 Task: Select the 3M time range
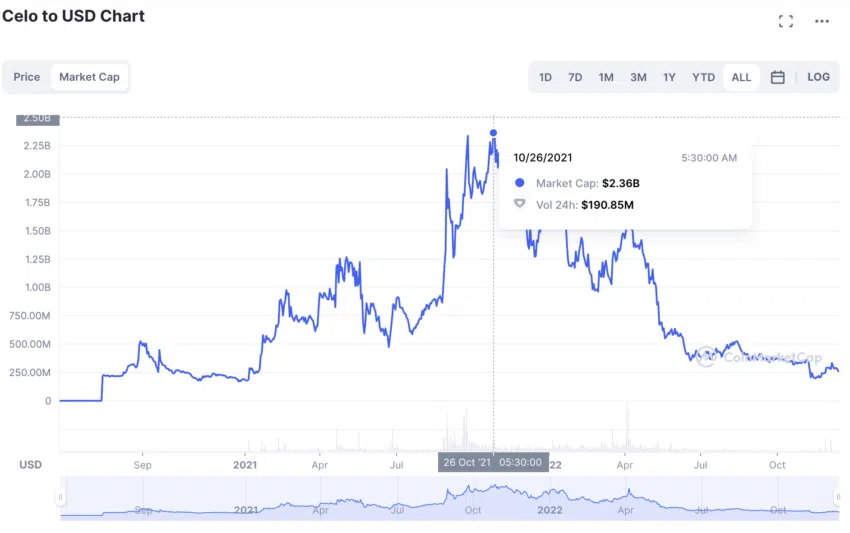638,78
